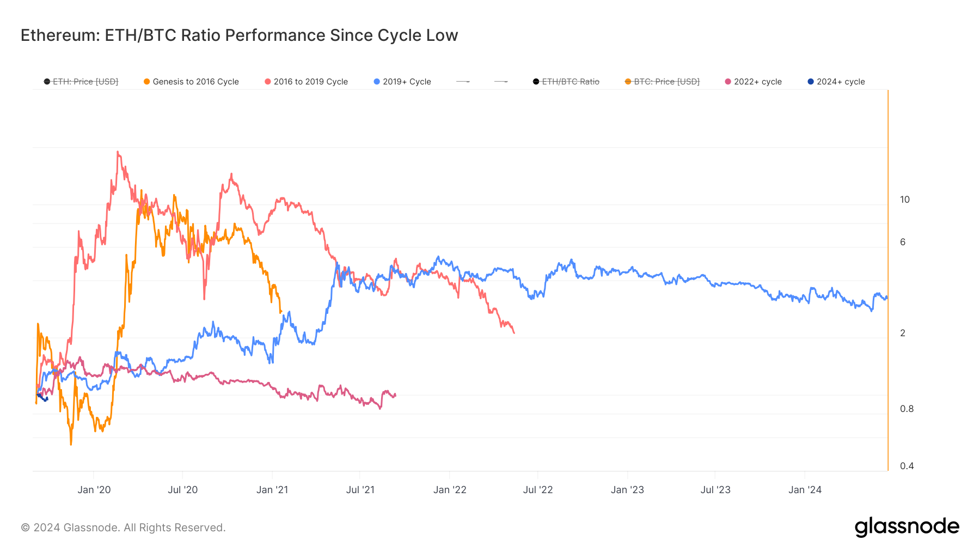Viewport: 980px width, 552px height.
Task: Toggle the ETH: Price [USD] legend entry
Action: coord(85,82)
